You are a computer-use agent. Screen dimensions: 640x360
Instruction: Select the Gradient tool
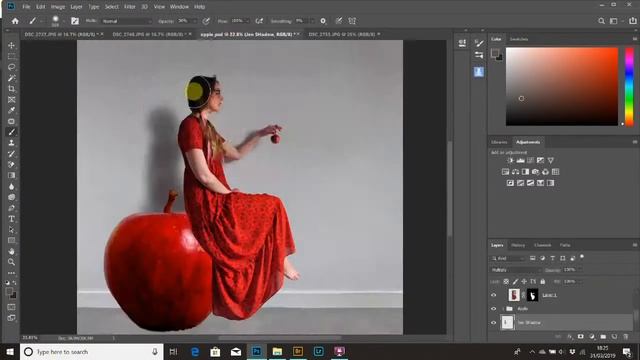tap(11, 176)
